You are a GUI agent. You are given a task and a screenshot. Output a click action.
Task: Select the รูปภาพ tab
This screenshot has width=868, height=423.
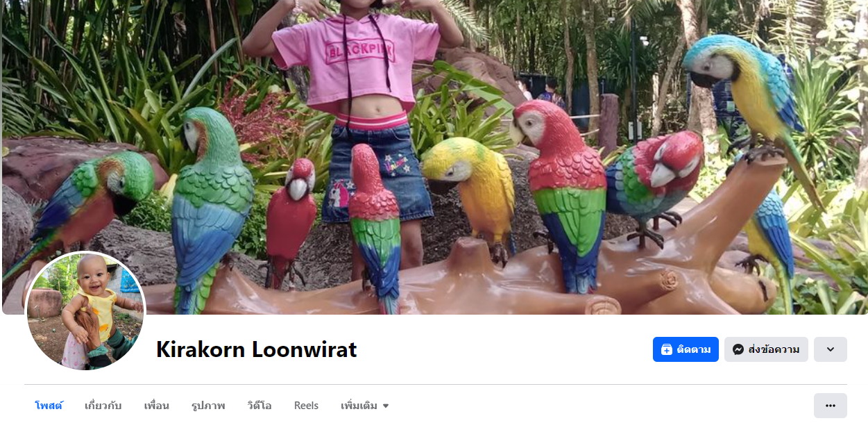pyautogui.click(x=208, y=406)
